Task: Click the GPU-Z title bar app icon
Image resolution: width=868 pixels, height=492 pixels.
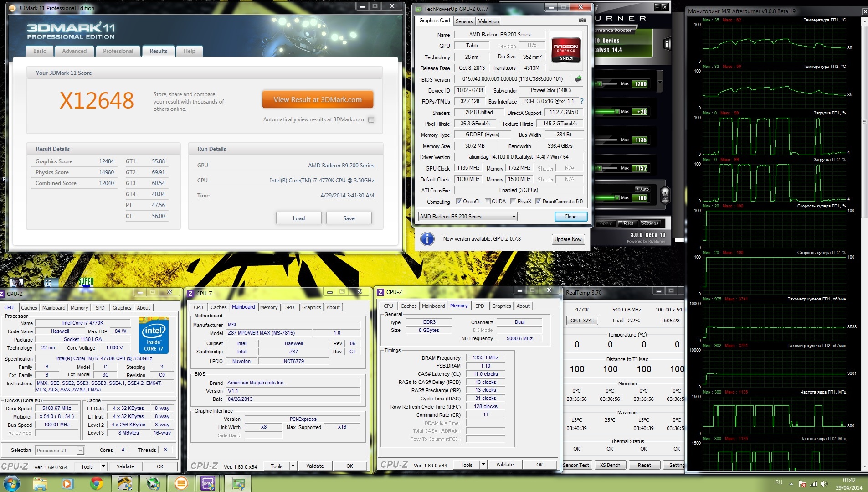Action: (x=418, y=9)
